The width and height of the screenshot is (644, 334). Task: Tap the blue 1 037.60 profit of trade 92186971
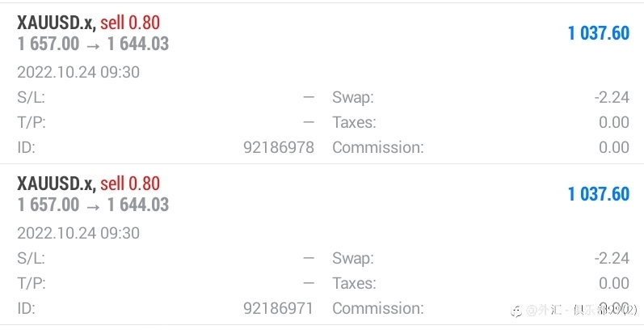pos(599,194)
